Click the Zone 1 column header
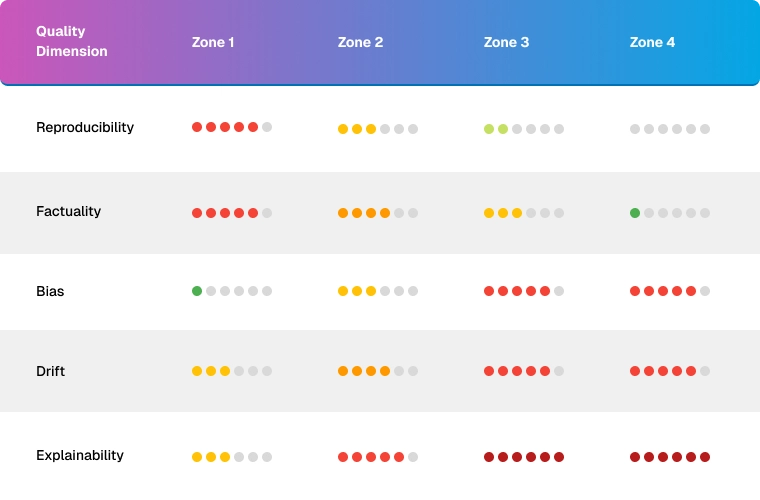The height and width of the screenshot is (500, 760). point(213,42)
